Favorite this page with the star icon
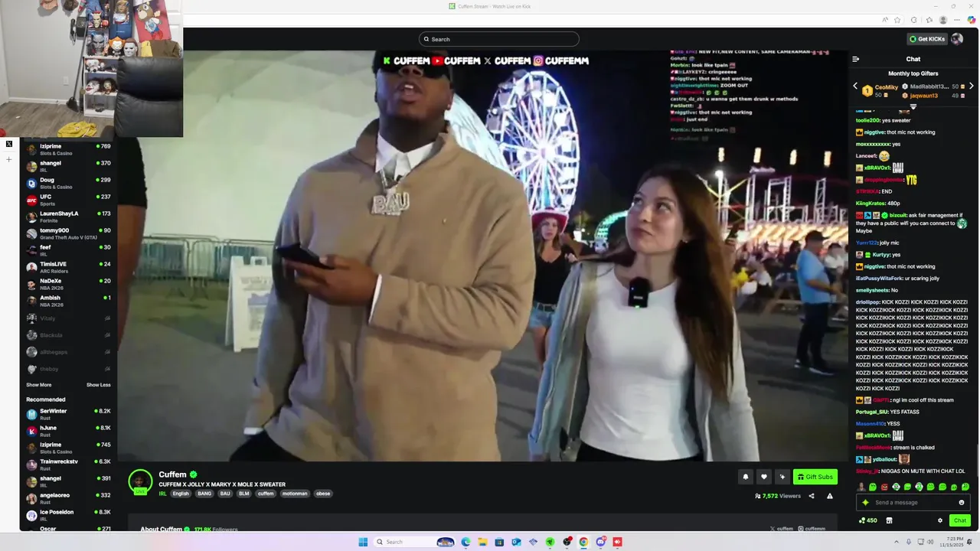 point(897,20)
